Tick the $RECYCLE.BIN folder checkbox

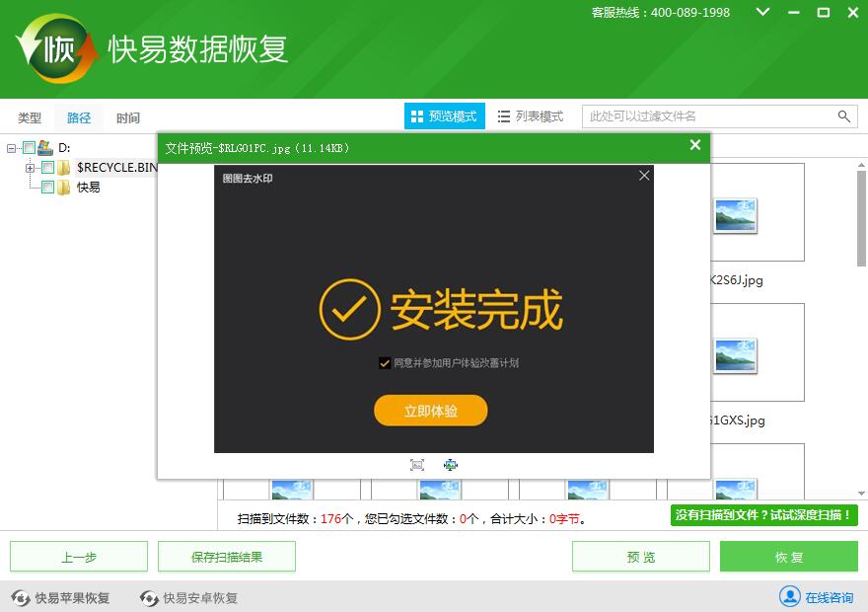coord(47,168)
